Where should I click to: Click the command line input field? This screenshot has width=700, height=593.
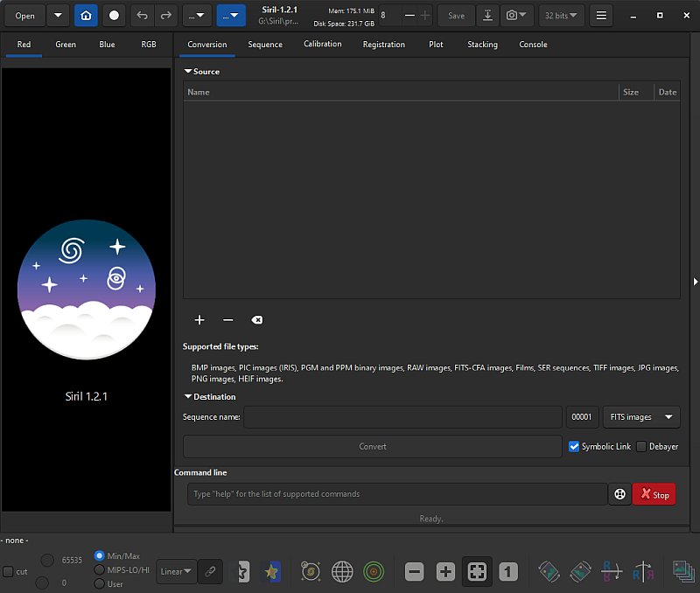[397, 494]
